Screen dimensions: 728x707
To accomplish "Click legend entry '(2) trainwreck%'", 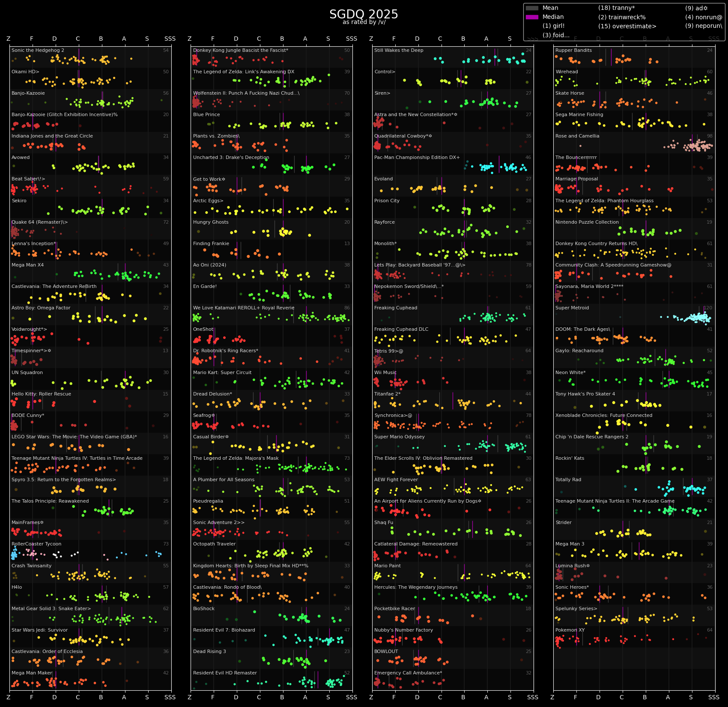I will [622, 17].
